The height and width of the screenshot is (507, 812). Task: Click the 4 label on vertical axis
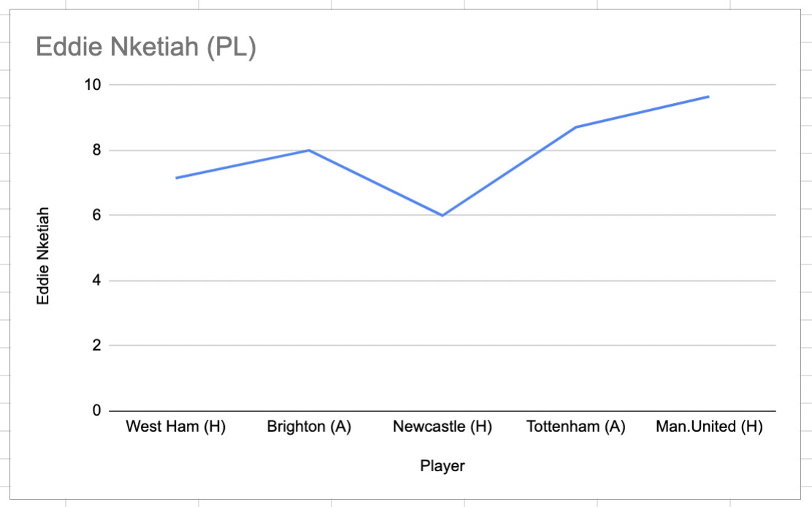click(96, 281)
